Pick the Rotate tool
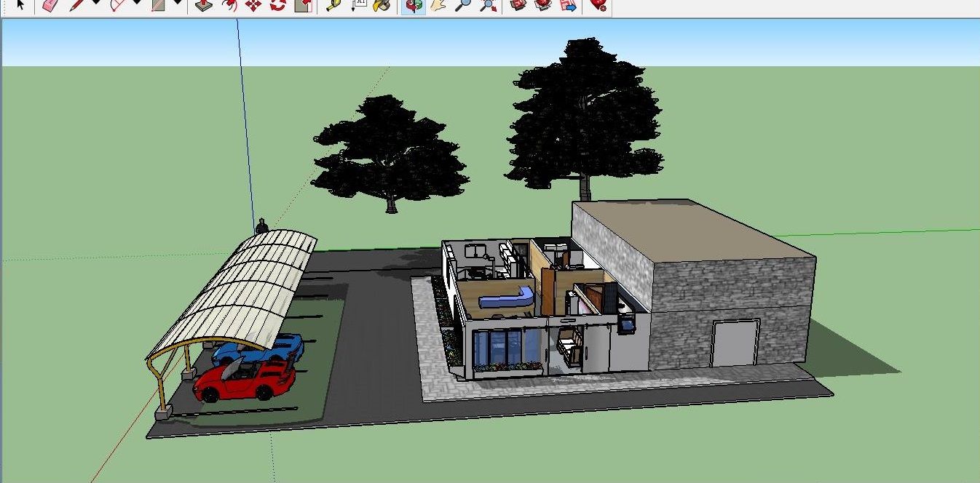Image resolution: width=980 pixels, height=483 pixels. pyautogui.click(x=277, y=5)
